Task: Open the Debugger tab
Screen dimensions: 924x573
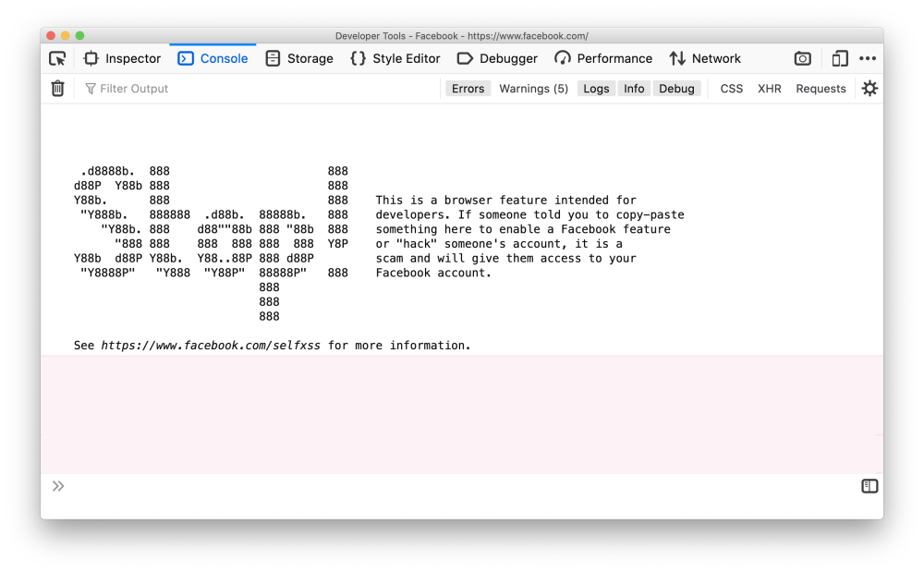Action: click(497, 58)
